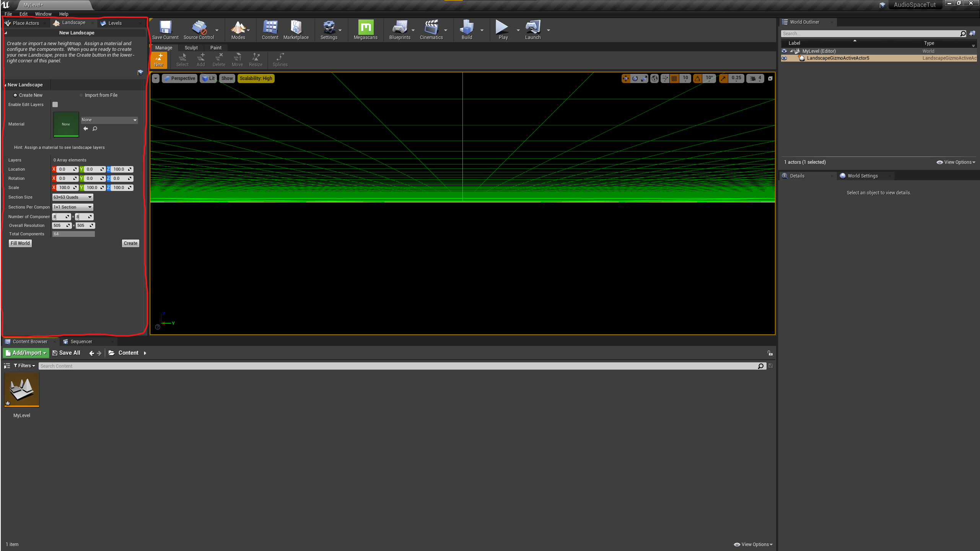This screenshot has height=551, width=980.
Task: Click the Marketplace toolbar icon
Action: (296, 29)
